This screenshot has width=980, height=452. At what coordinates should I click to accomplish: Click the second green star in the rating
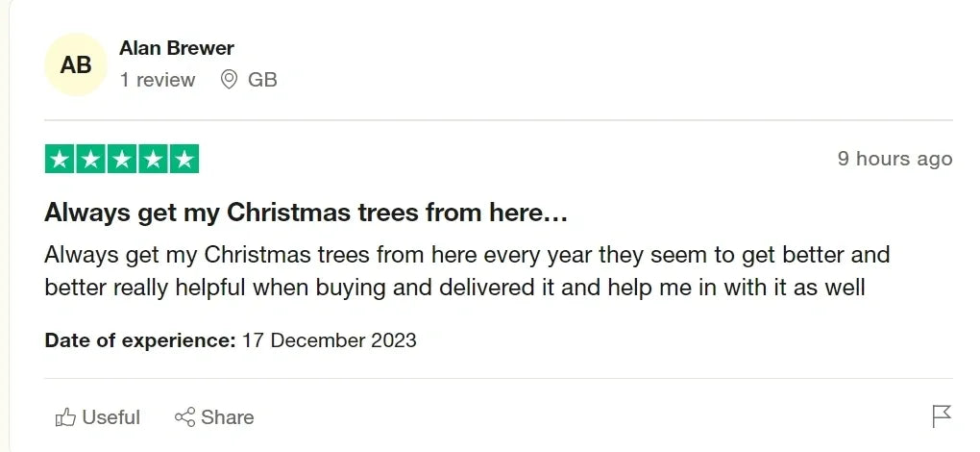(x=90, y=159)
